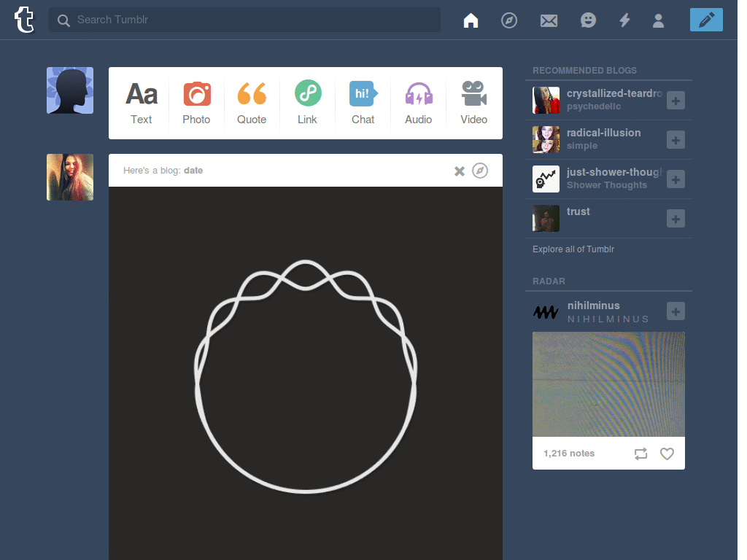Viewport: 747px width, 560px height.
Task: Click the nihilminus zigzag avatar
Action: click(x=546, y=312)
